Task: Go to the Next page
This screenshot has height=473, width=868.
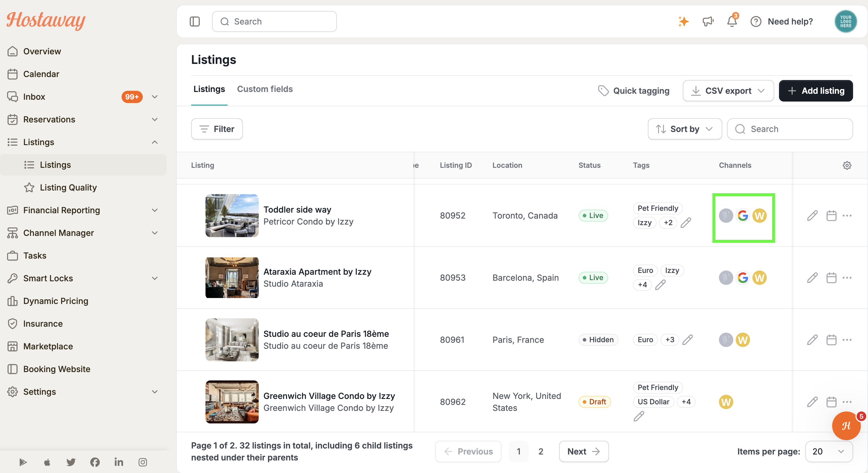Action: (x=584, y=451)
